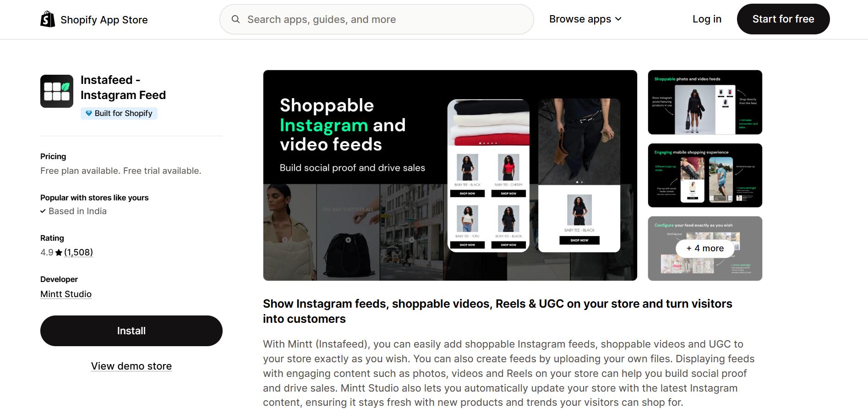The width and height of the screenshot is (868, 409).
Task: Open the Log in link
Action: (707, 19)
